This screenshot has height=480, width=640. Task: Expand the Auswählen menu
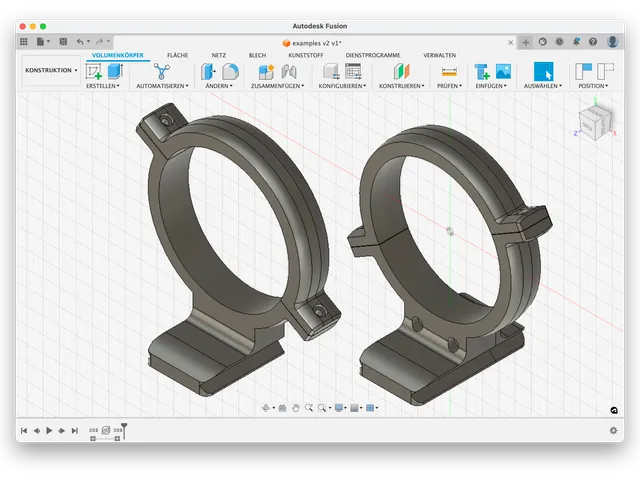(543, 86)
